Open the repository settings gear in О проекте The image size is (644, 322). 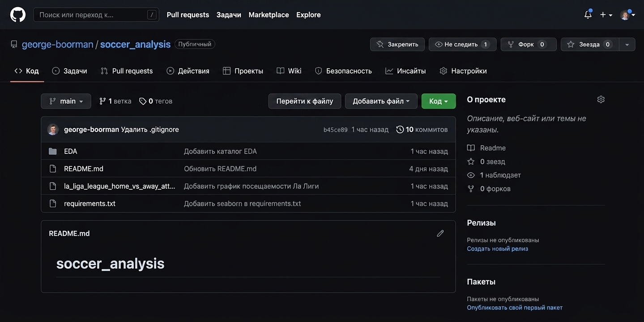[x=601, y=99]
